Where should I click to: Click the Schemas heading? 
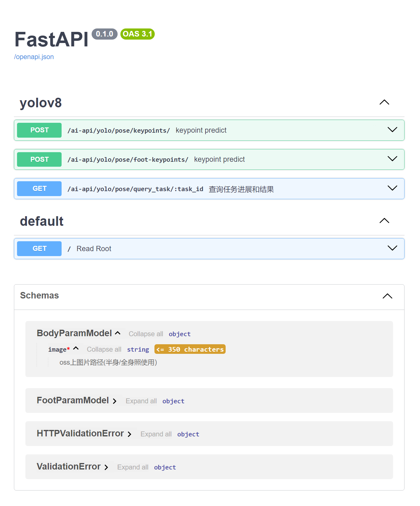tap(39, 296)
